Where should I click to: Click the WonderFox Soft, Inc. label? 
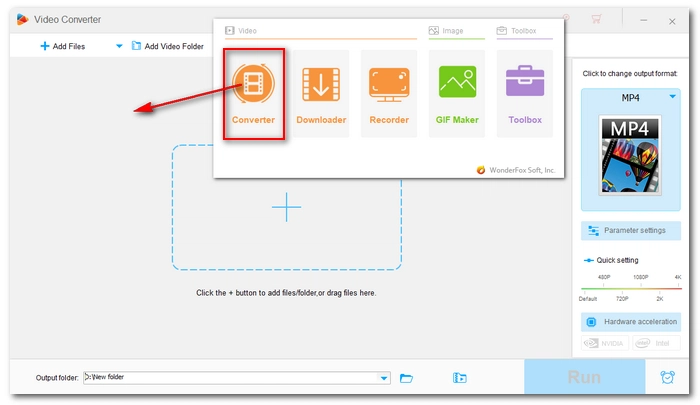516,170
